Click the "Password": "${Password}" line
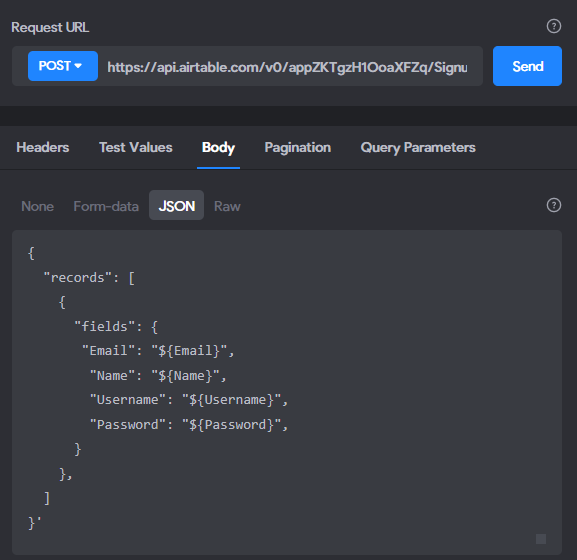The height and width of the screenshot is (560, 577). click(189, 425)
